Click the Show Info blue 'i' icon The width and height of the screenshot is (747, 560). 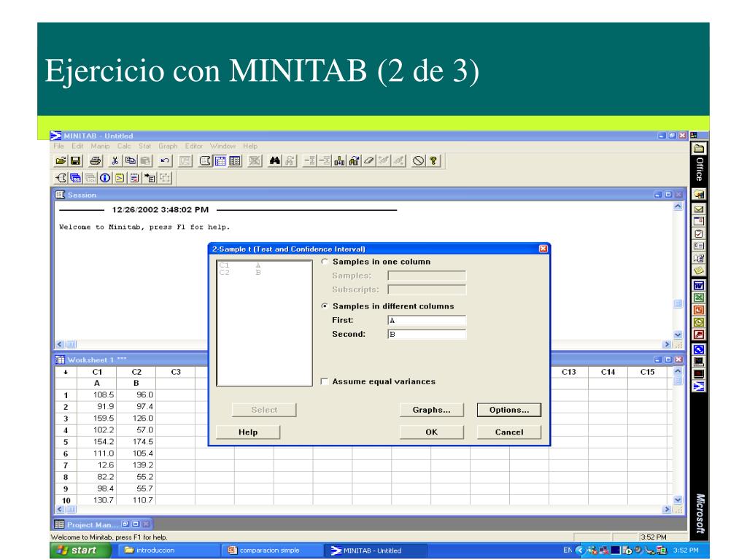click(x=105, y=178)
